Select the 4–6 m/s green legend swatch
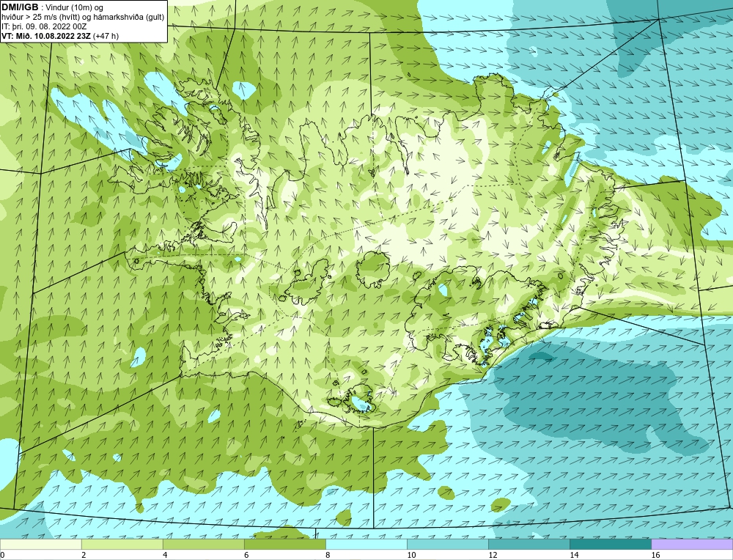733x560 pixels. pyautogui.click(x=204, y=544)
